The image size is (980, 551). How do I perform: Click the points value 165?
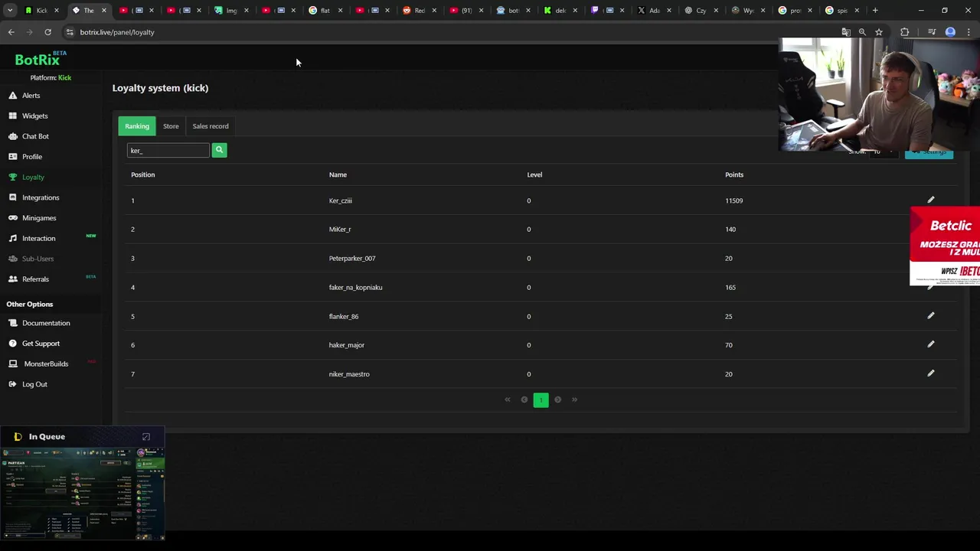point(730,288)
